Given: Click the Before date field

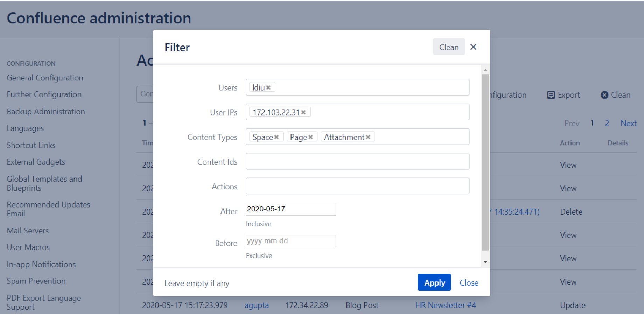Looking at the screenshot, I should click(291, 241).
